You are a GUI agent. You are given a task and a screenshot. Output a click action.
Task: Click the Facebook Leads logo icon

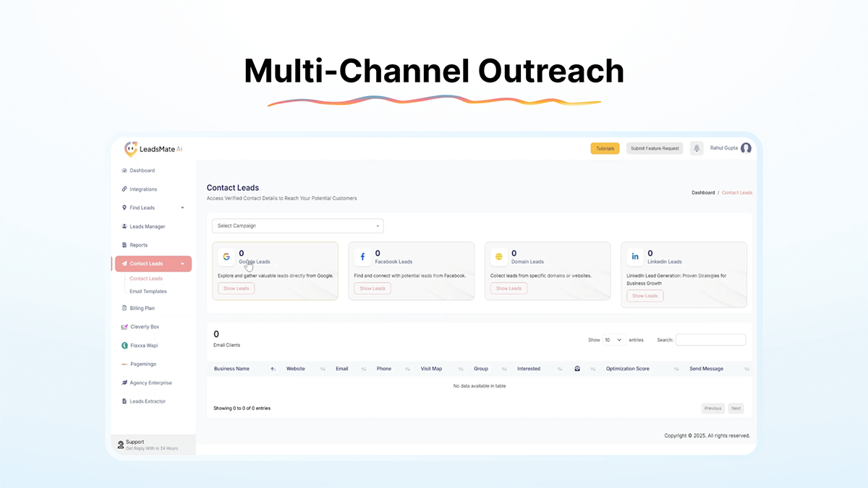362,257
